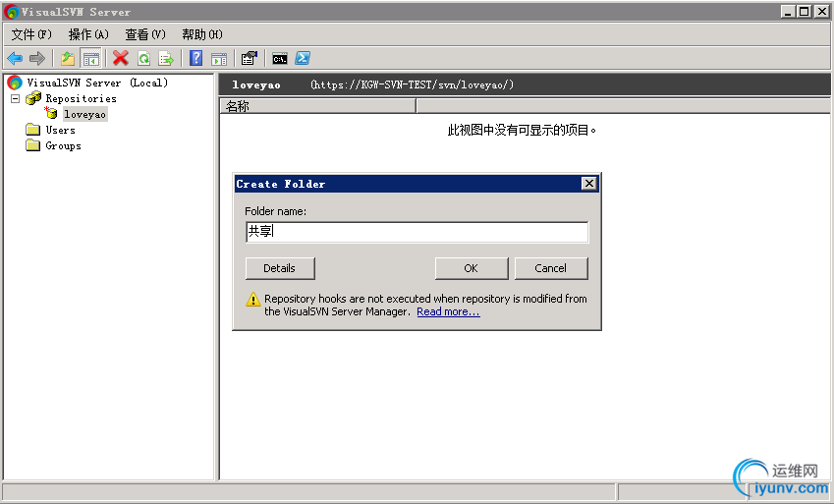Toggle show/hide console tree icon
Screen dimensions: 834x504
tap(91, 59)
